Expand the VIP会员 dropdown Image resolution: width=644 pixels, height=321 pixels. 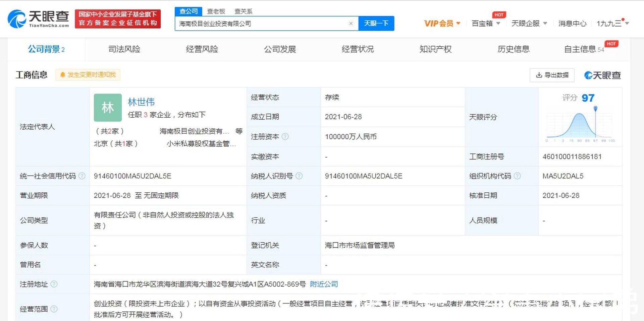(x=442, y=23)
